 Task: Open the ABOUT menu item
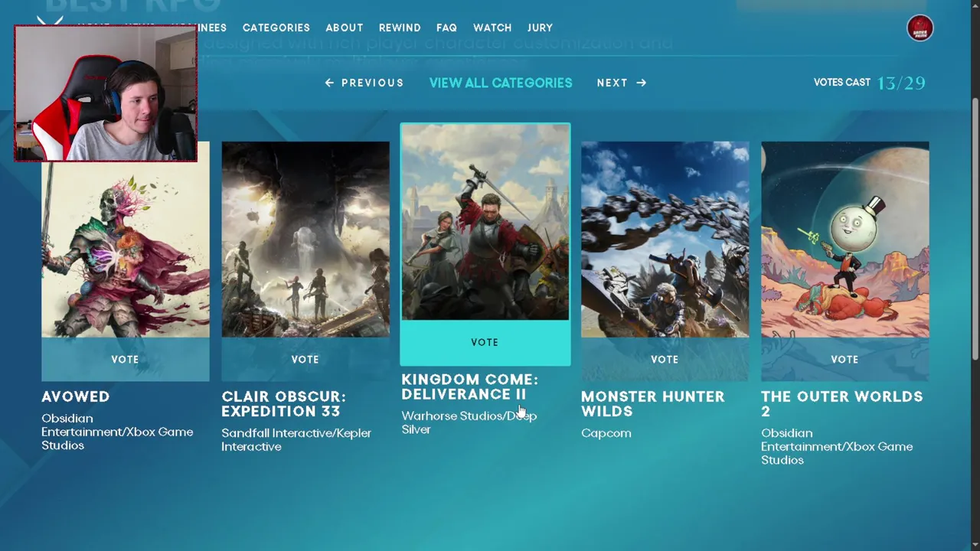click(345, 28)
